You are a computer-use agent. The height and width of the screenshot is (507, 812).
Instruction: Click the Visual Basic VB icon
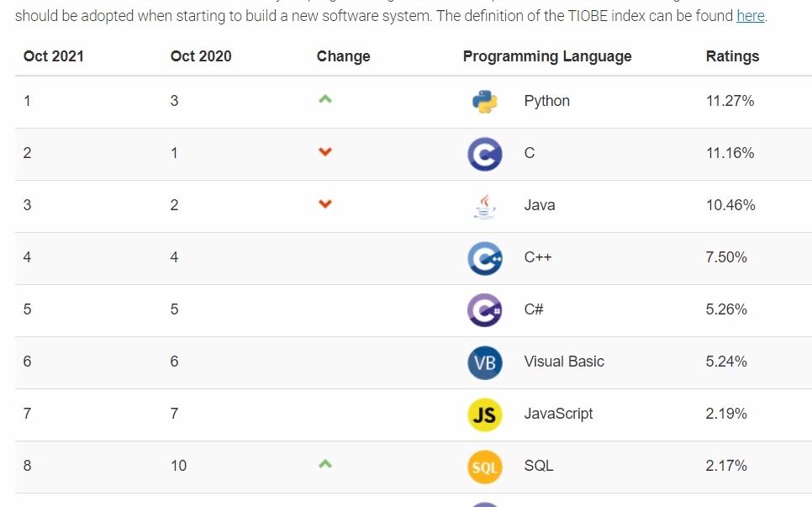click(485, 362)
